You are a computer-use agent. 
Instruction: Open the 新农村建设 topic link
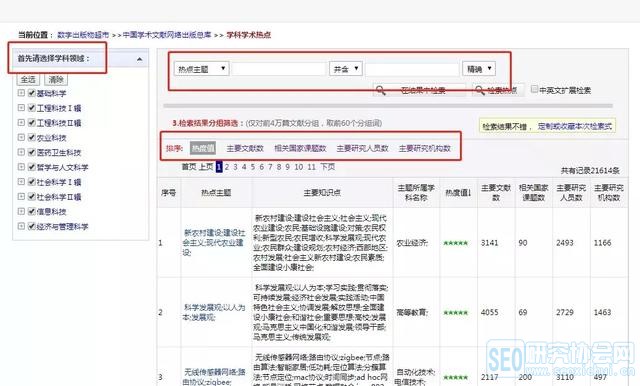tap(214, 242)
